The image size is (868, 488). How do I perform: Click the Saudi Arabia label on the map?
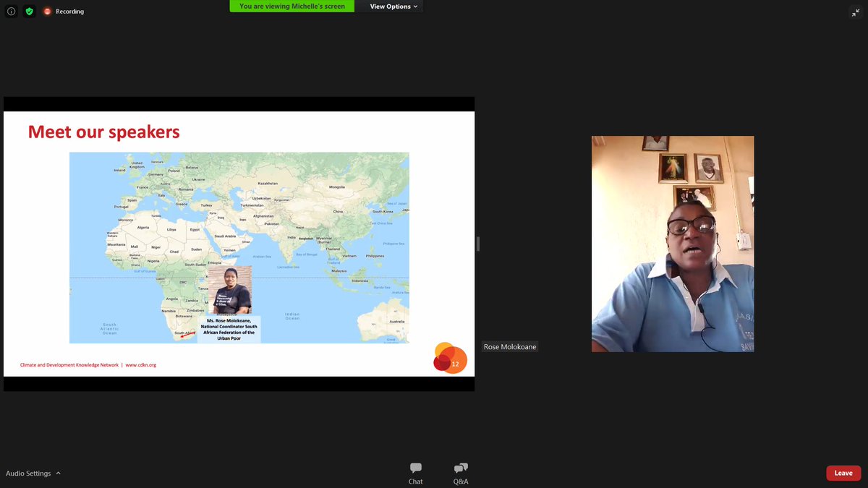click(225, 236)
